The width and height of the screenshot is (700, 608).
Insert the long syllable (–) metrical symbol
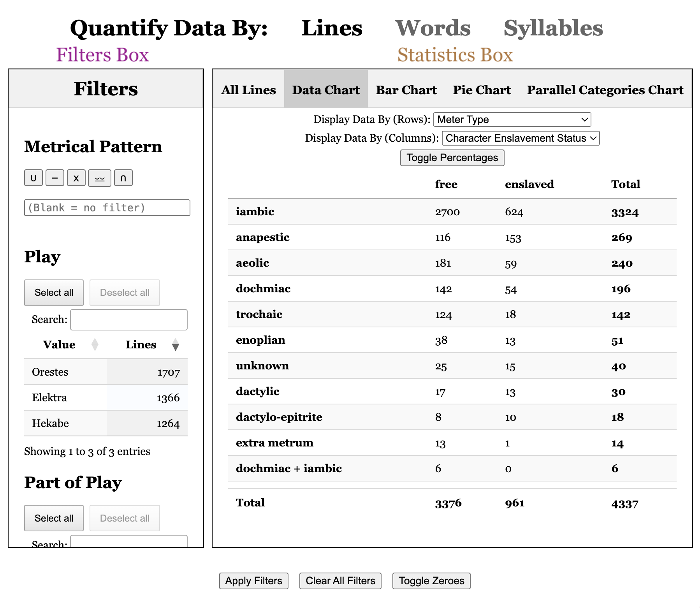55,178
